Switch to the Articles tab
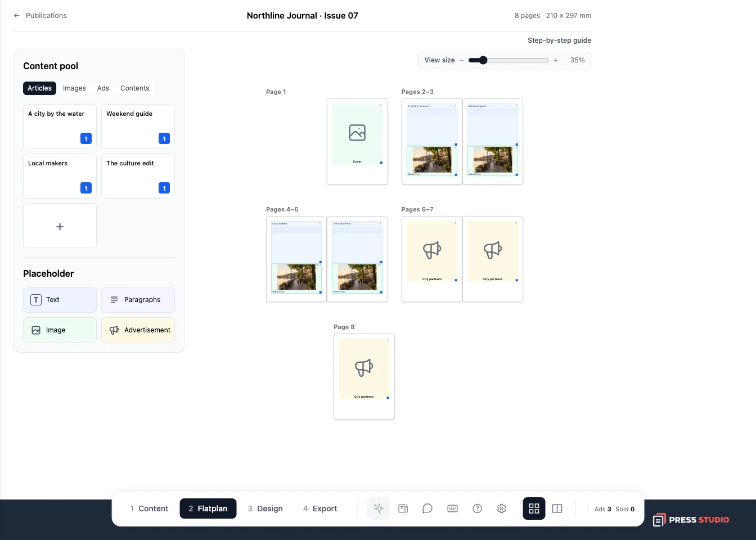 tap(39, 88)
